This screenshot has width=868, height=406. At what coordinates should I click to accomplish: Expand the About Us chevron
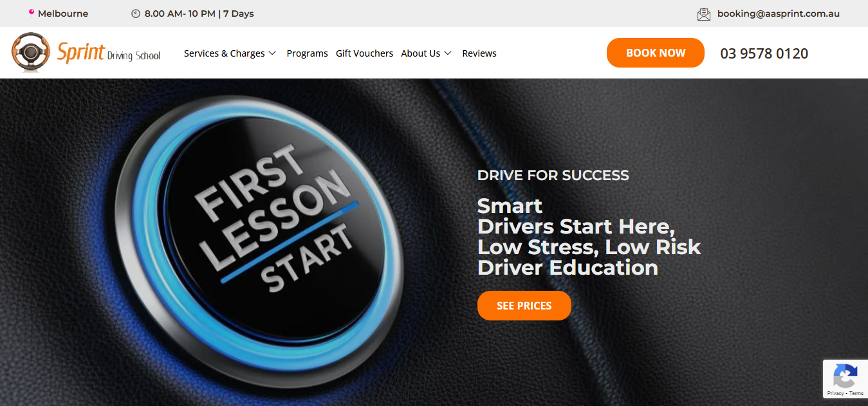448,53
